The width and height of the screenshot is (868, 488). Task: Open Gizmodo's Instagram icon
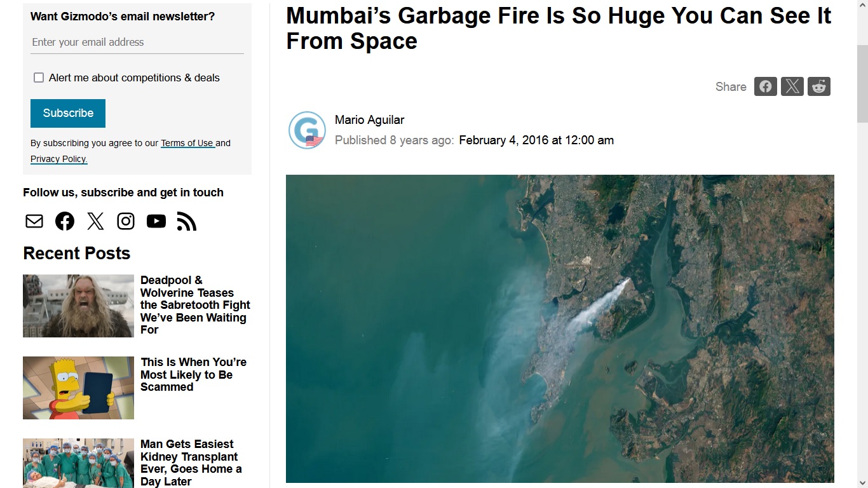coord(126,221)
